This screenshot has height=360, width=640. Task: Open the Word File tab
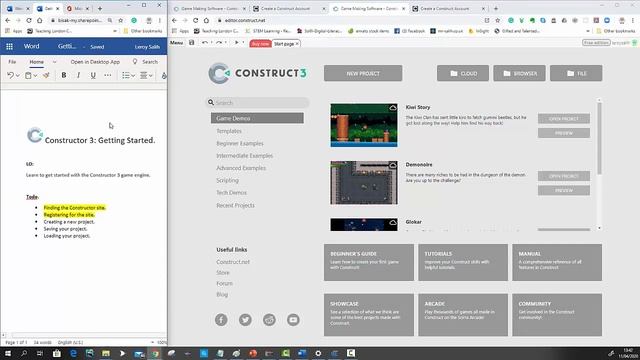pyautogui.click(x=12, y=62)
